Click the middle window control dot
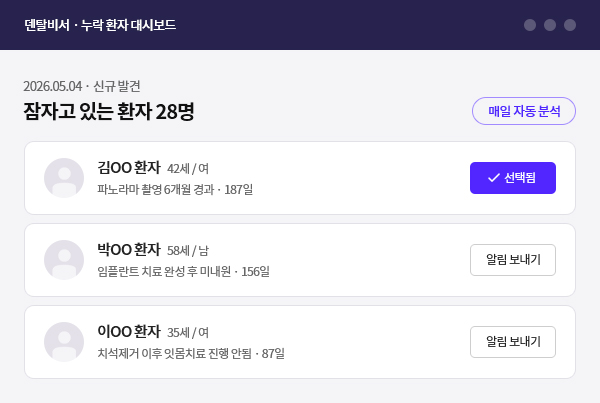Viewport: 600px width, 403px height. click(x=550, y=25)
